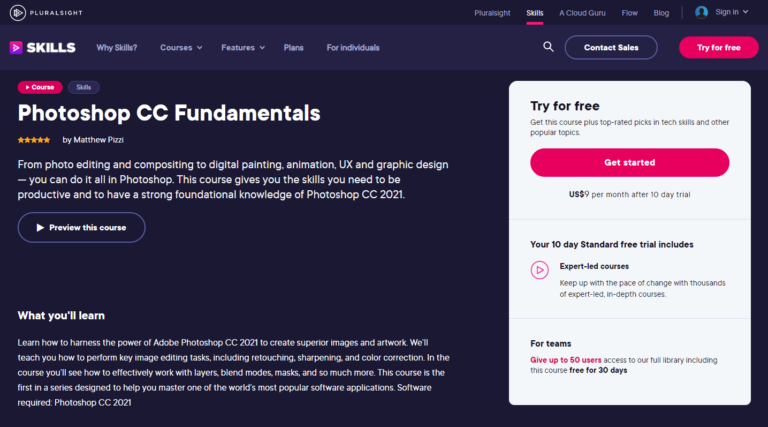The width and height of the screenshot is (768, 427).
Task: Visit the Blog link
Action: pyautogui.click(x=661, y=12)
